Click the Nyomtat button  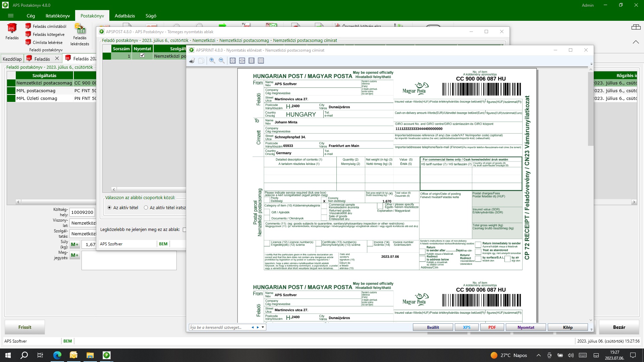coord(526,327)
